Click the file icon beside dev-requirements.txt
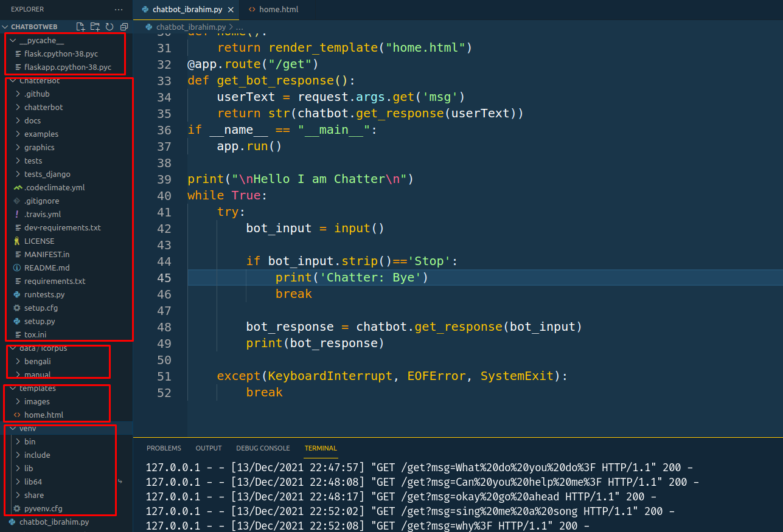The width and height of the screenshot is (783, 532). [17, 227]
